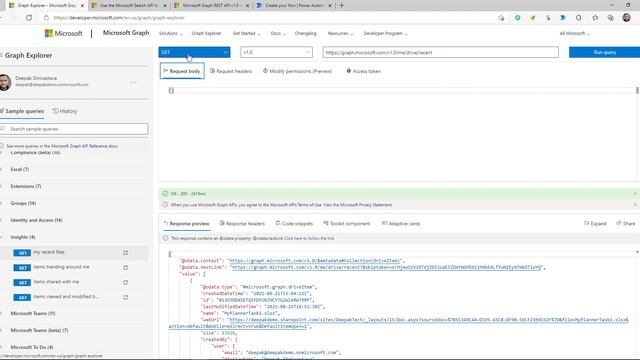Viewport: 640px width, 360px height.
Task: Open docs link icon for items trending around me
Action: pos(125,267)
